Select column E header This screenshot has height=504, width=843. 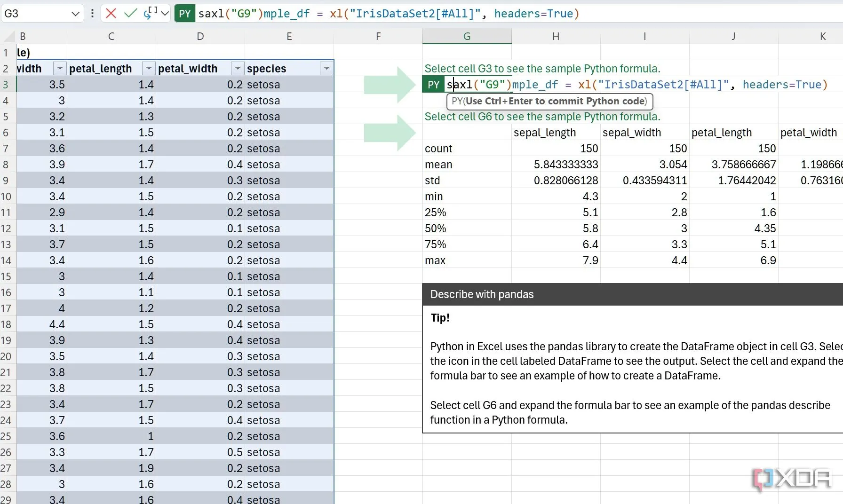click(289, 36)
